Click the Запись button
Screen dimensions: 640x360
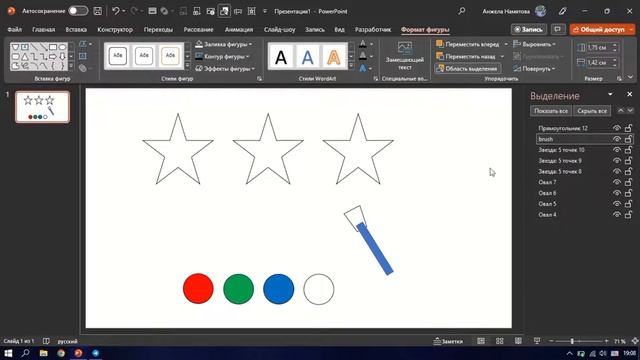point(529,29)
